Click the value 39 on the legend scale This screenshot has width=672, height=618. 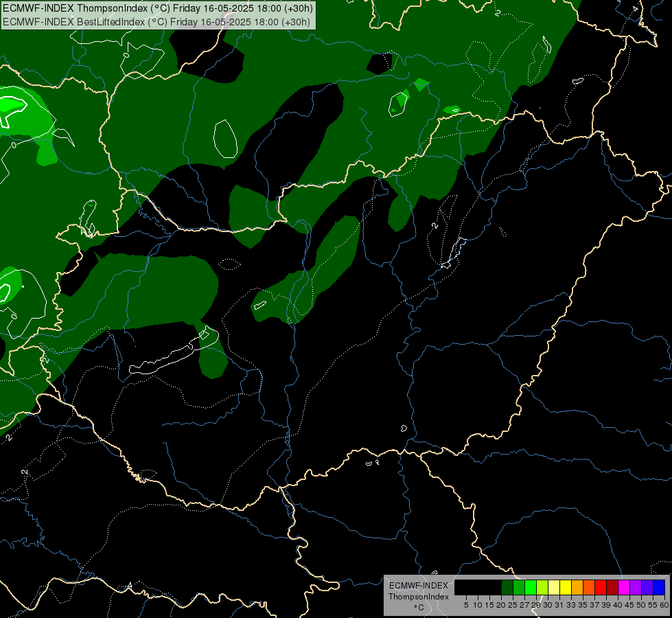[x=606, y=605]
